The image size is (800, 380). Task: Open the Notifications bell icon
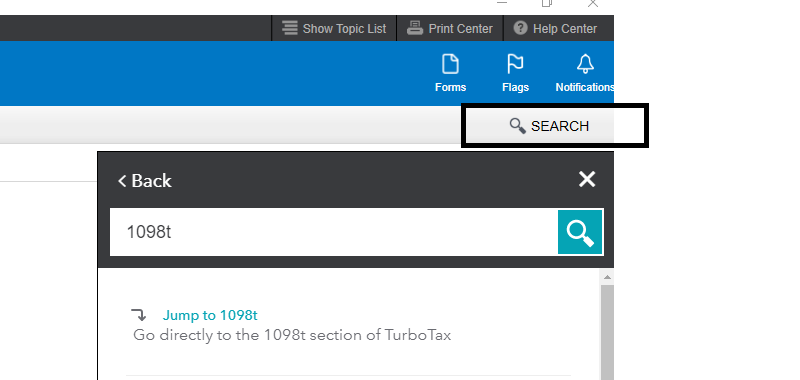pyautogui.click(x=585, y=65)
